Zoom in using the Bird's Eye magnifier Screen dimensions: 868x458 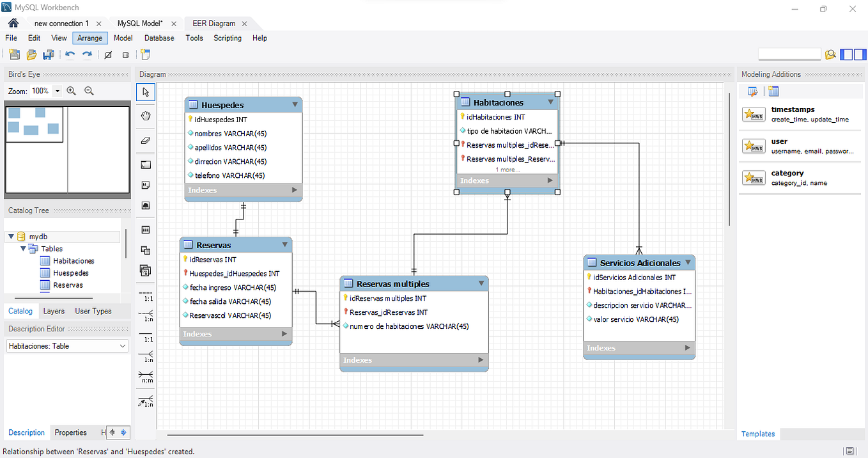click(71, 91)
